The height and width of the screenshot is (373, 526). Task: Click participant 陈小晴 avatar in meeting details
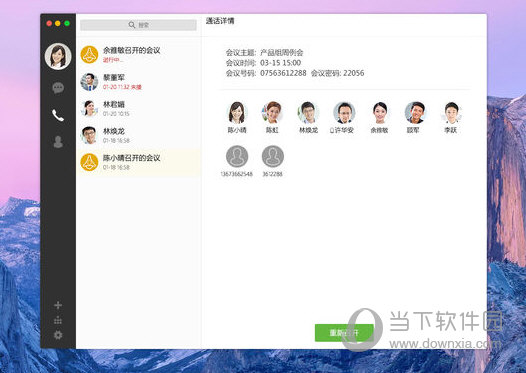tap(237, 113)
